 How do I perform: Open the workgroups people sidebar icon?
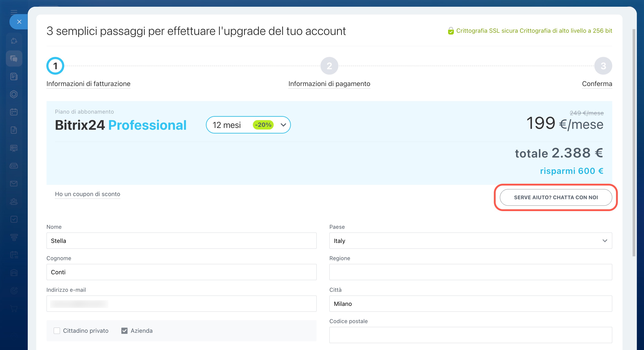pos(14,201)
